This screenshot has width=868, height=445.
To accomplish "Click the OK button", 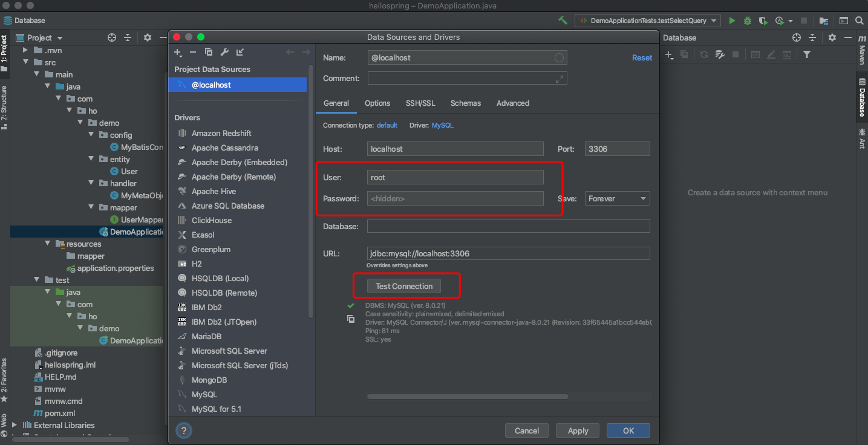I will 628,430.
